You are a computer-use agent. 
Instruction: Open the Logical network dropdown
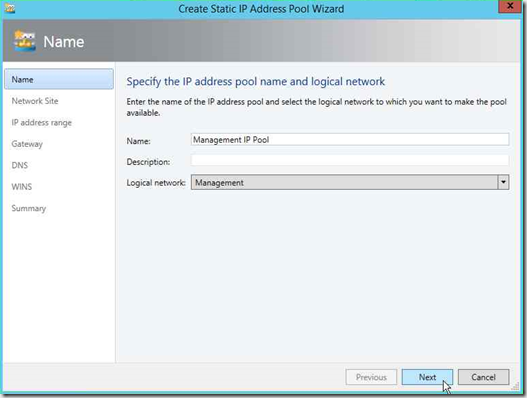(x=350, y=182)
